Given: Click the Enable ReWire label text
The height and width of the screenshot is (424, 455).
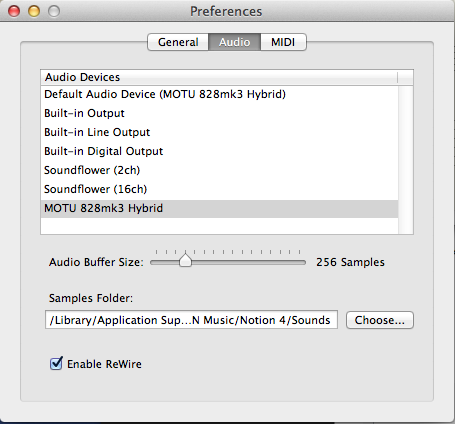Looking at the screenshot, I should coord(104,364).
